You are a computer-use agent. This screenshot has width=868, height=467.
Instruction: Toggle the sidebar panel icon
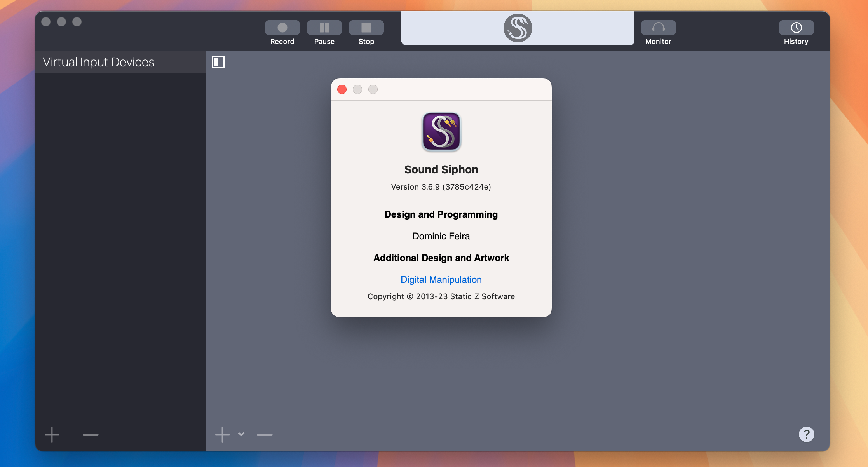(218, 62)
